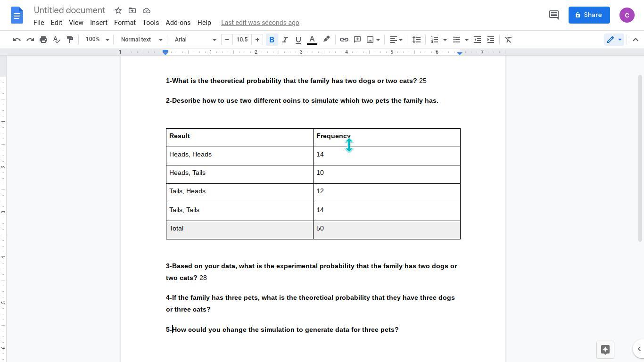Add a comment
The width and height of the screenshot is (644, 362).
pyautogui.click(x=357, y=40)
